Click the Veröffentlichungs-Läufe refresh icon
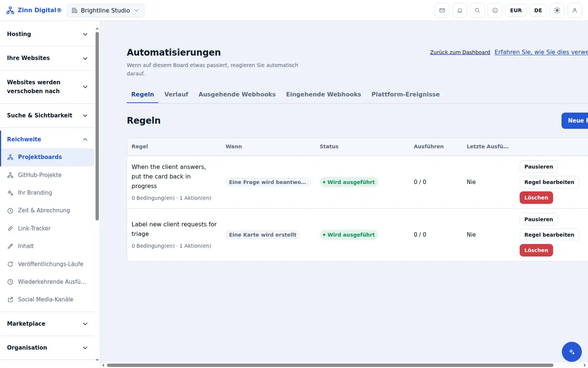 10,264
